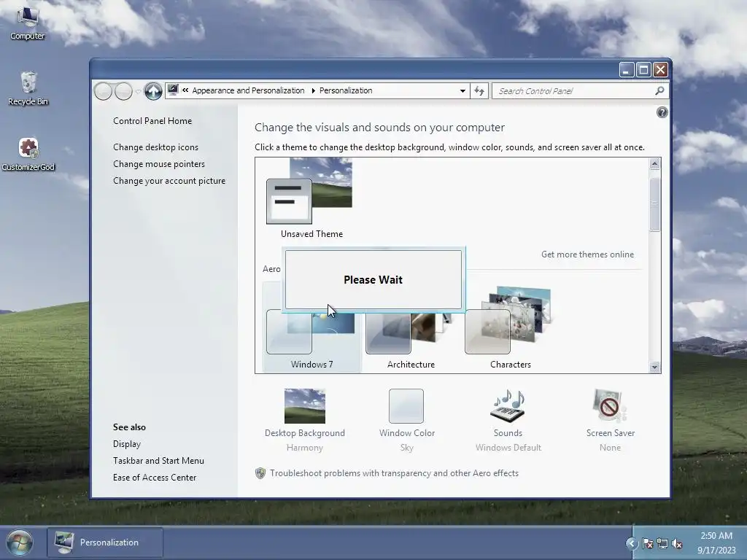This screenshot has width=747, height=560.
Task: Click the Please Wait dialog
Action: (x=373, y=279)
